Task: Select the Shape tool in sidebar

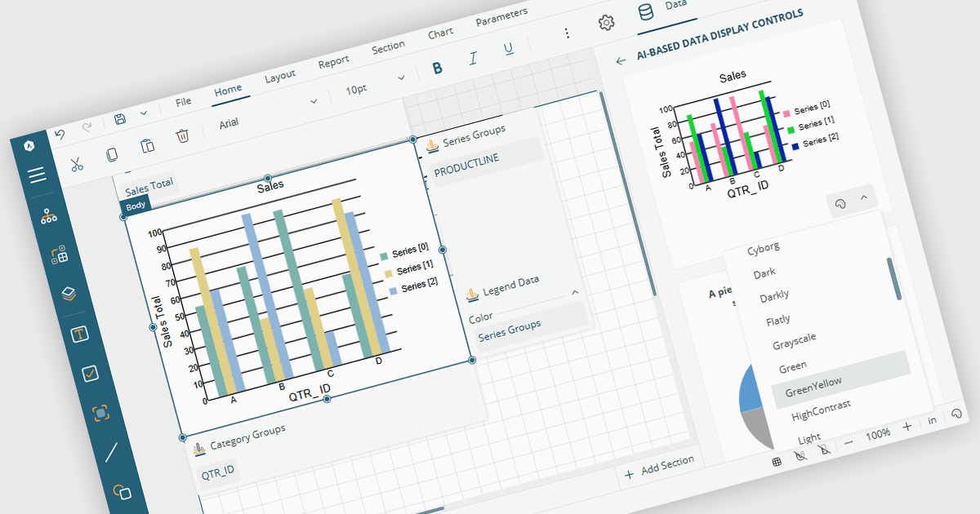Action: tap(122, 491)
